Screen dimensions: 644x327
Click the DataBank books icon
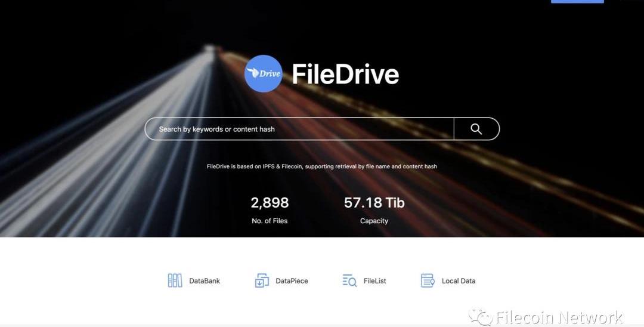pos(175,280)
